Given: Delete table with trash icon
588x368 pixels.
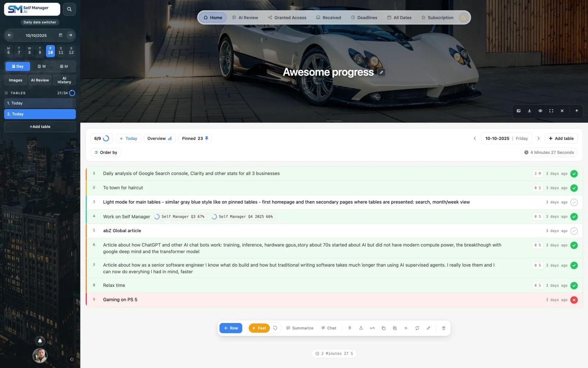Looking at the screenshot, I should (444, 328).
